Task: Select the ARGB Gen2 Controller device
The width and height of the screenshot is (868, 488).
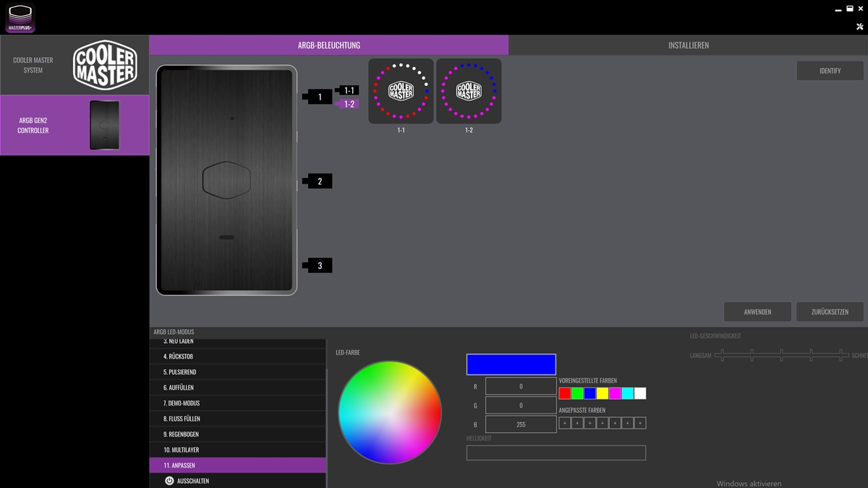Action: coord(75,125)
